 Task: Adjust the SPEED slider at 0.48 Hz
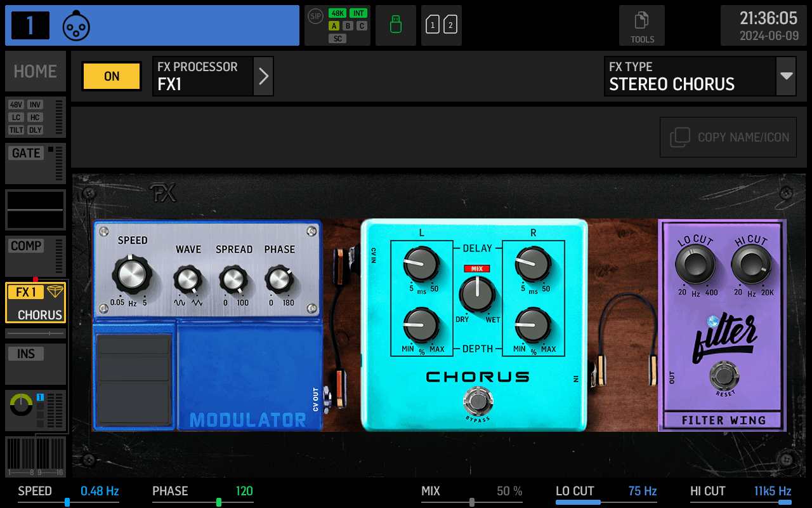69,502
